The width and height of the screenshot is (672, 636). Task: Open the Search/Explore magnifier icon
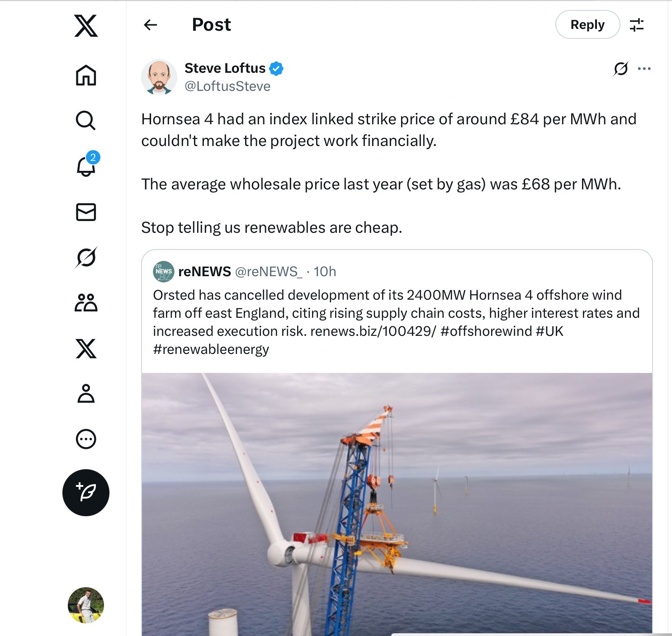tap(86, 120)
